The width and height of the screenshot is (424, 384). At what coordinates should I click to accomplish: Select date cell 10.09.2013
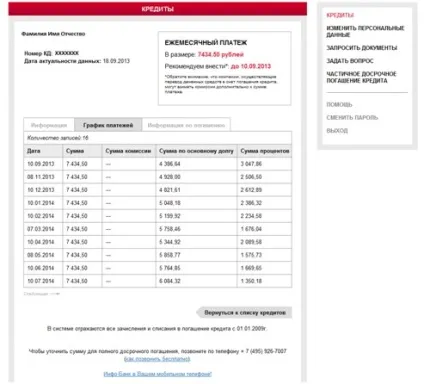click(41, 164)
